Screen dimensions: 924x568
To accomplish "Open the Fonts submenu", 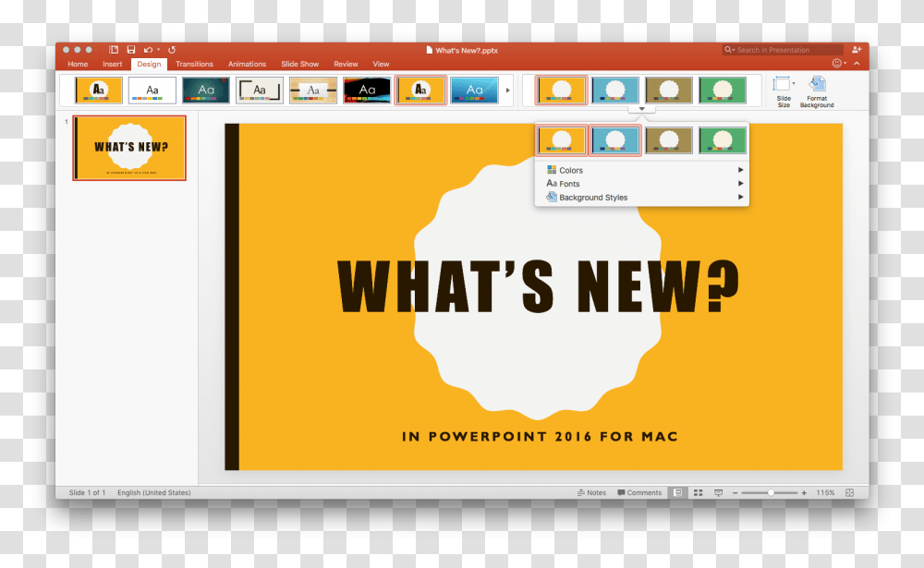I will [642, 183].
